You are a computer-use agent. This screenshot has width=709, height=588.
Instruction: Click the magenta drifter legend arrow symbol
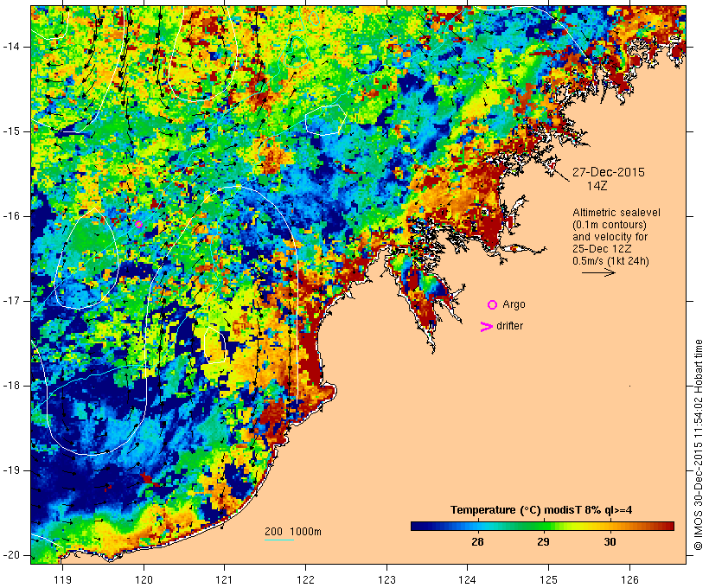point(487,327)
